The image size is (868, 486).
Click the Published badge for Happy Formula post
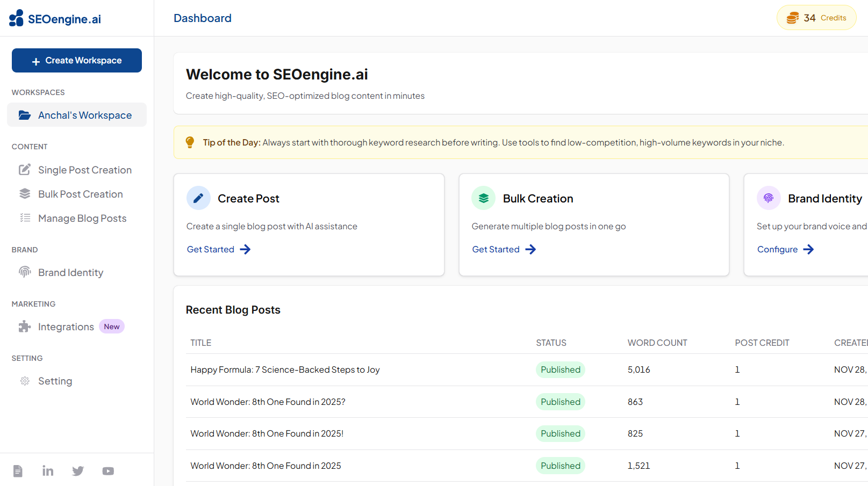(x=560, y=369)
